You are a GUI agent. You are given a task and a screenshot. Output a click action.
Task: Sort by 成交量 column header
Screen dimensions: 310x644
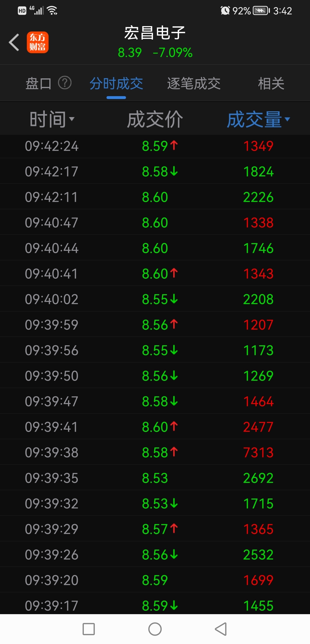(x=259, y=119)
